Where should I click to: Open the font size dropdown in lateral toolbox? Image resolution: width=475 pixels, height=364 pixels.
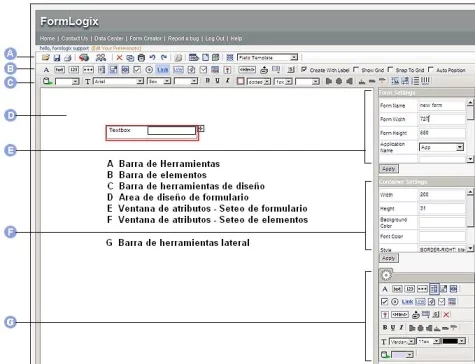coord(428,341)
